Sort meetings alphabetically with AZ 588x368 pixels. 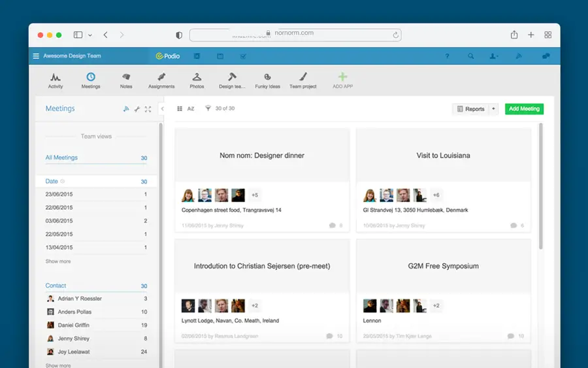191,109
